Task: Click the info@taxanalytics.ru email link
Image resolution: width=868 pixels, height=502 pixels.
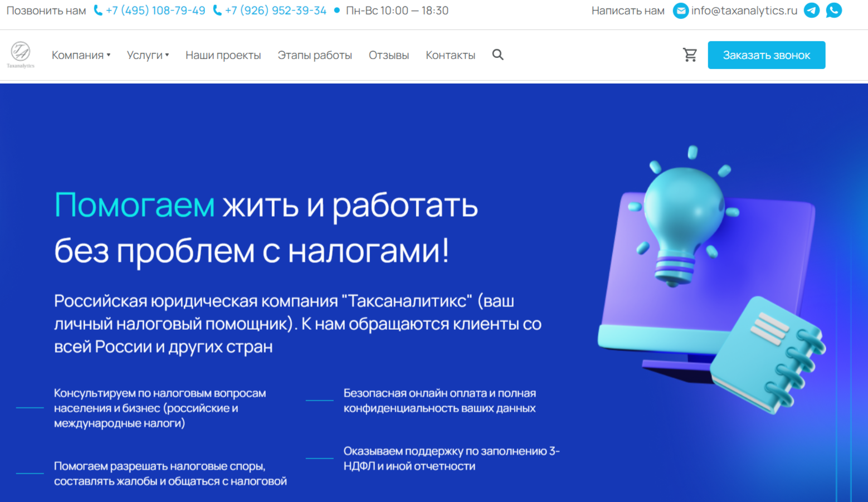Action: pos(744,11)
